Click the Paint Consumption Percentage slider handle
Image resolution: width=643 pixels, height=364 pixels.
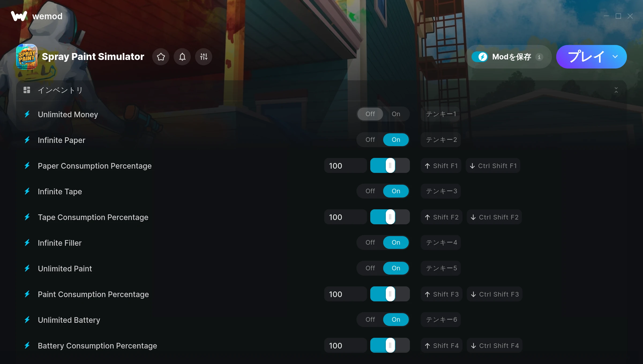click(x=390, y=294)
